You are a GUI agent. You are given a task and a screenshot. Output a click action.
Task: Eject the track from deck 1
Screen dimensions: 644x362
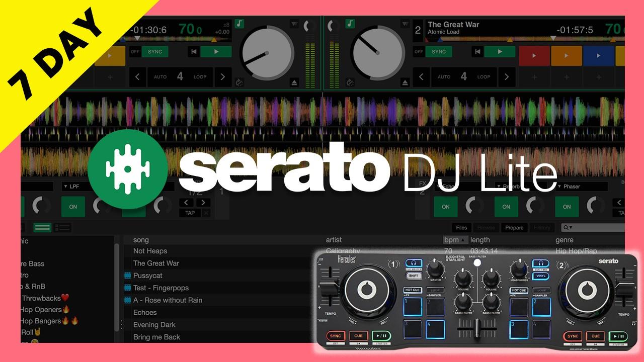pos(294,82)
